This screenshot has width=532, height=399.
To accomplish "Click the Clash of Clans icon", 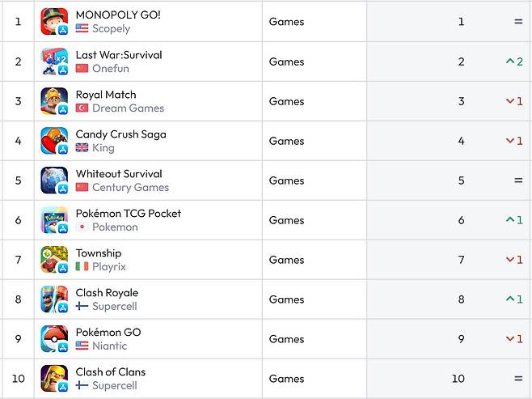I will [x=54, y=379].
